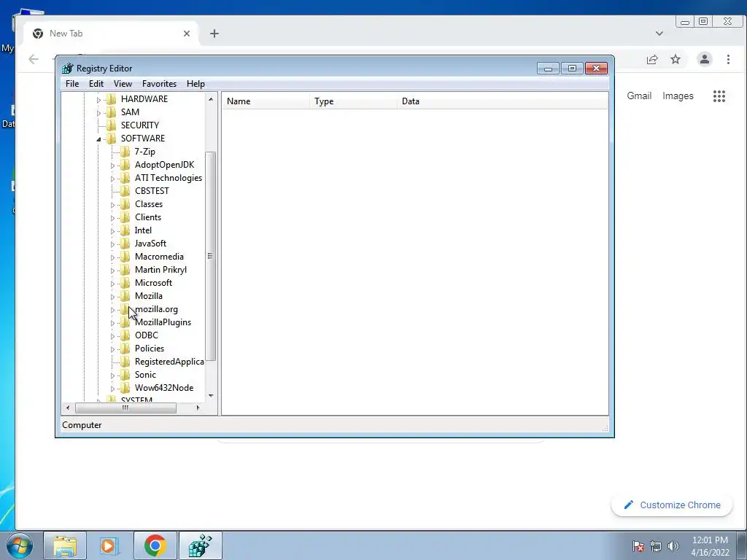Expand the SAM registry key
Viewport: 747px width, 560px height.
point(98,113)
